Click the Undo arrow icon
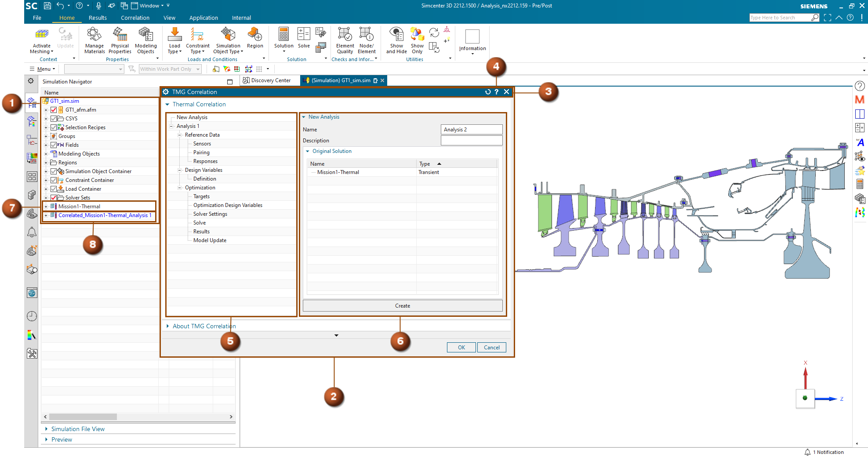This screenshot has width=868, height=457. 61,6
